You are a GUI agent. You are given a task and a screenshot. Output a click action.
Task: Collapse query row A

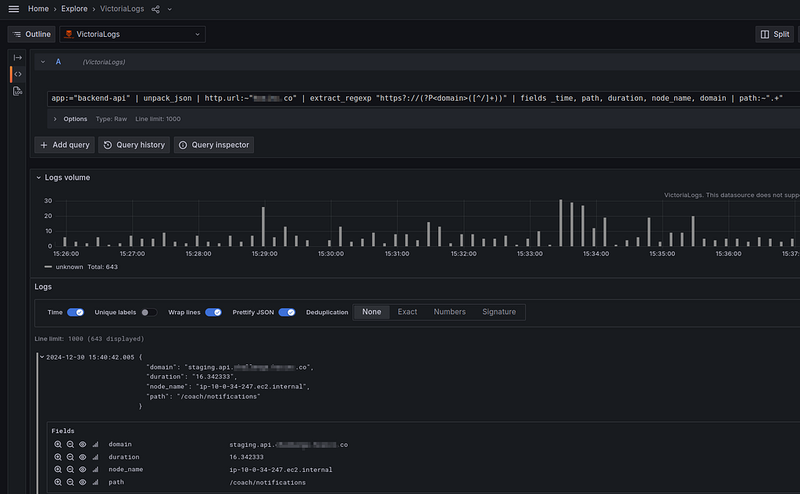(x=41, y=62)
